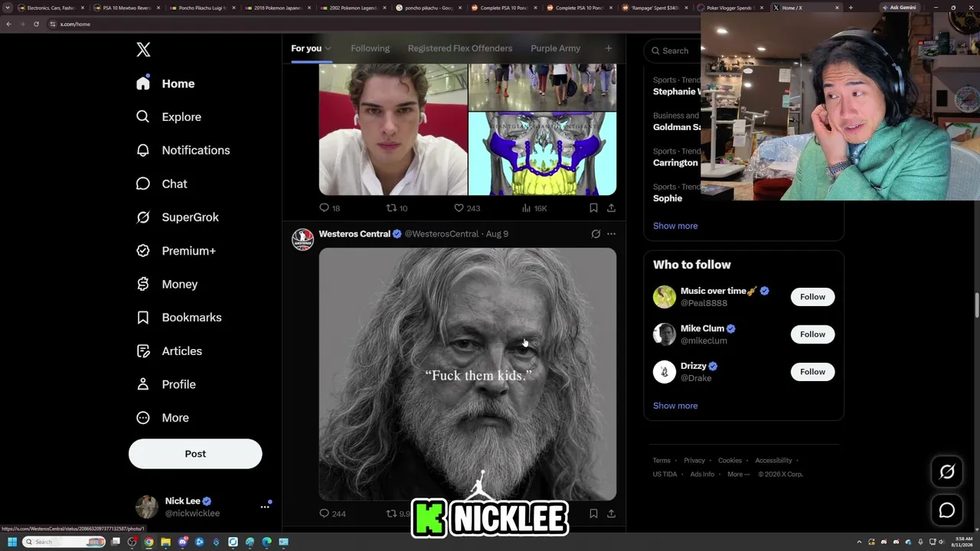Screen dimensions: 980x551
Task: Open Grok explain icon on Westeros Central post
Action: pos(596,234)
